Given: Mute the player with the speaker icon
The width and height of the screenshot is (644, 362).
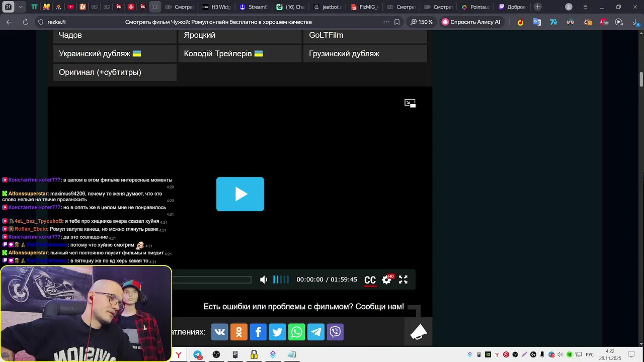Looking at the screenshot, I should point(264,280).
